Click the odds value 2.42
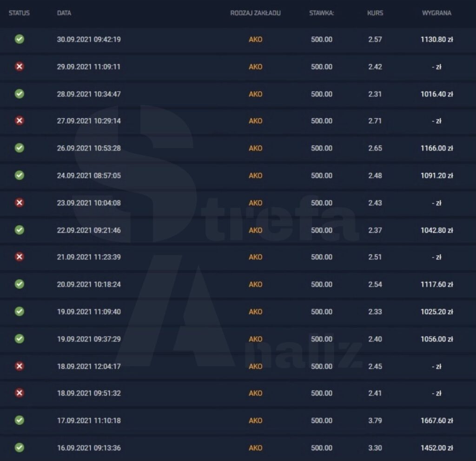The width and height of the screenshot is (476, 461). tap(375, 67)
